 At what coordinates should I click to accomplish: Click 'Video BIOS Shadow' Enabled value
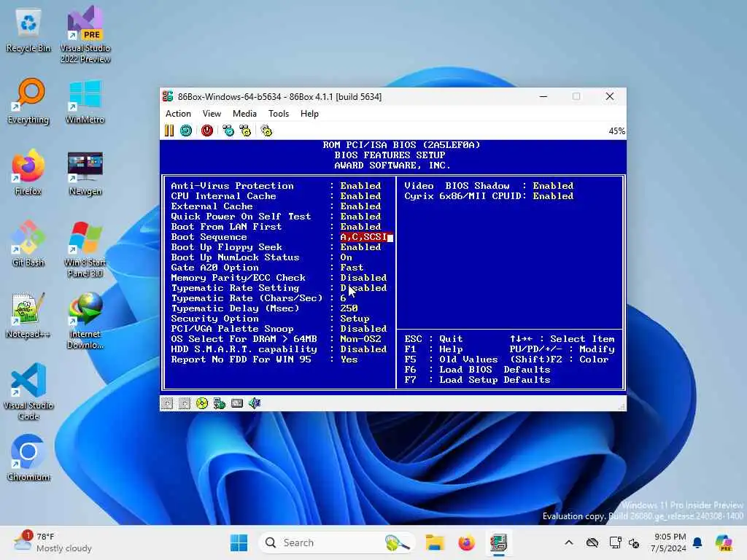[553, 186]
